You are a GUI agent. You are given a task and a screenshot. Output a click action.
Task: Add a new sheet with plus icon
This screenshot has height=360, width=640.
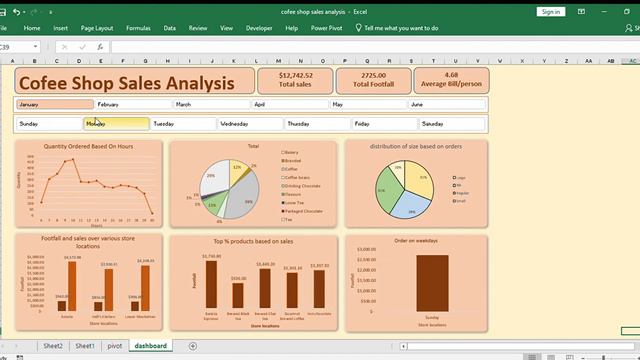click(x=193, y=346)
